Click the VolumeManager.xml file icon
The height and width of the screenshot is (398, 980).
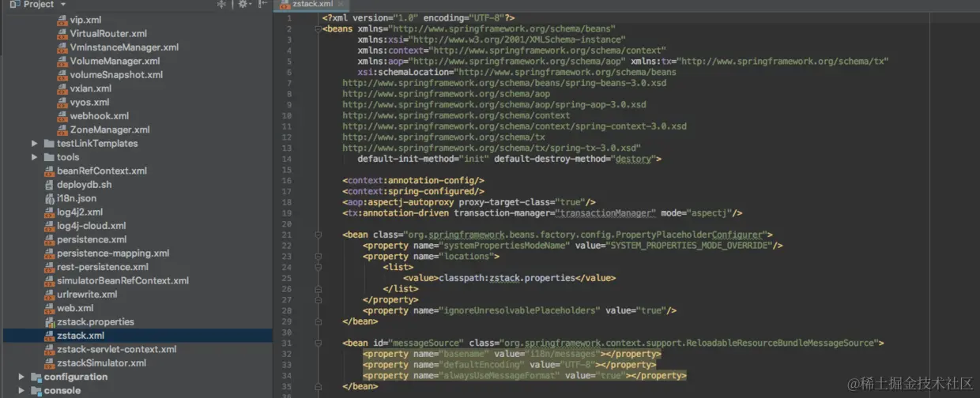coord(62,61)
